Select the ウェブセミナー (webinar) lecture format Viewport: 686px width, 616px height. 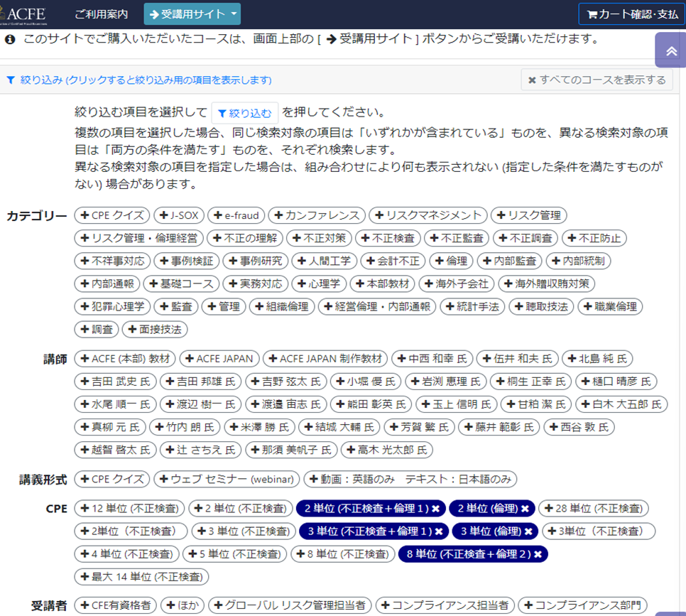tap(227, 480)
